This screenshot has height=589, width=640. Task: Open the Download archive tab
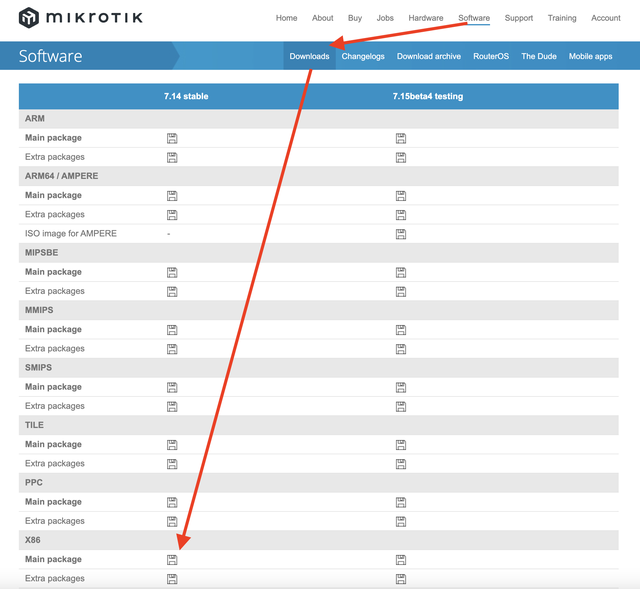tap(429, 56)
